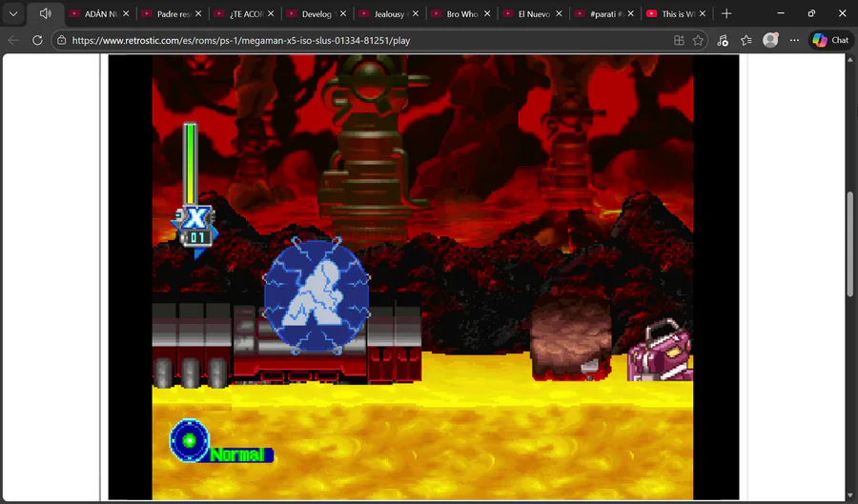Refresh the current page
Viewport: 858px width, 504px height.
tap(37, 40)
